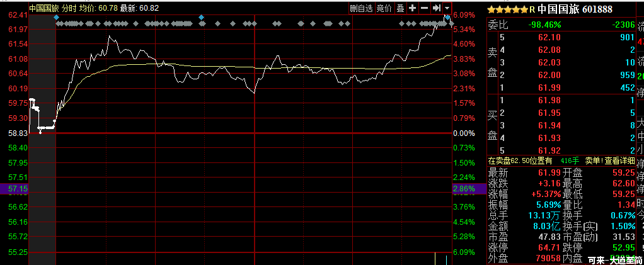The height and width of the screenshot is (265, 644).
Task: Select buy level 1 price 61.98
Action: click(x=549, y=100)
